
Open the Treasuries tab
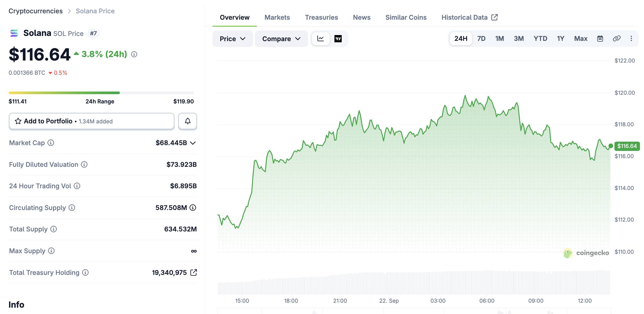[321, 17]
